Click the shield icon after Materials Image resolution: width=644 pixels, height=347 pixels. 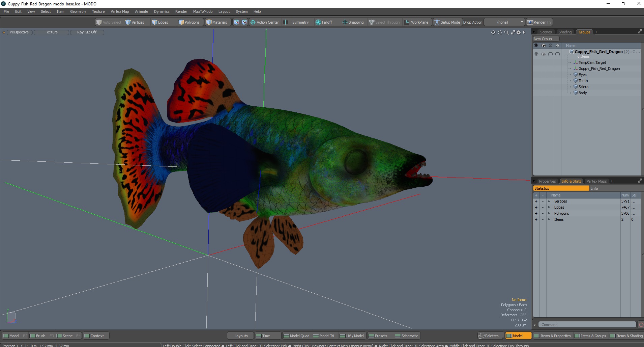236,22
